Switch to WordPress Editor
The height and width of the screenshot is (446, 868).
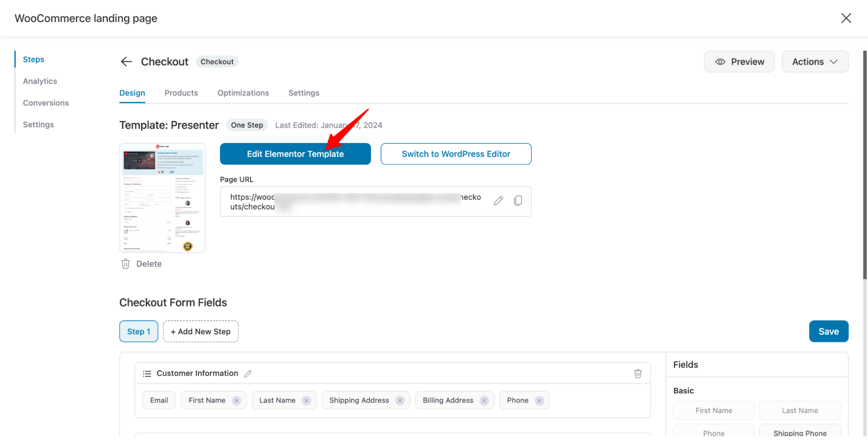pos(455,153)
